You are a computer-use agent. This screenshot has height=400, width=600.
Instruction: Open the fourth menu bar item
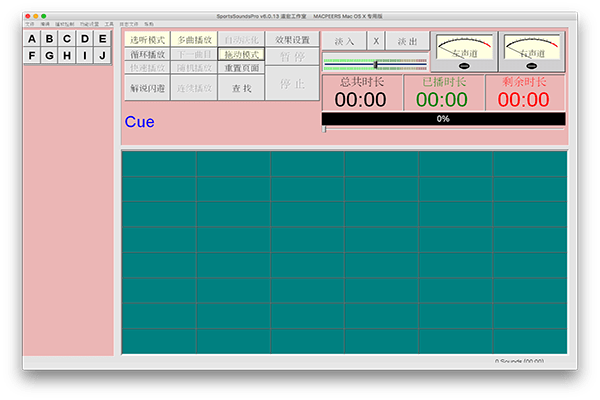pos(90,24)
